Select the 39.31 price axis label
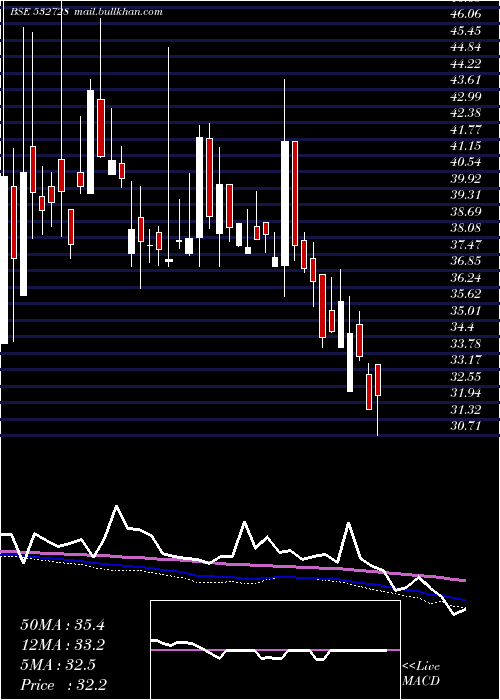Image resolution: width=500 pixels, height=700 pixels. click(x=466, y=196)
